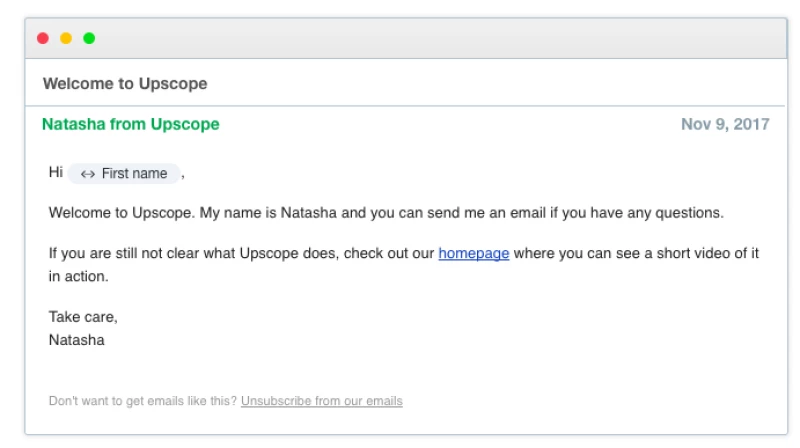Click 'short video' text in second paragraph
The image size is (800, 448).
(665, 254)
